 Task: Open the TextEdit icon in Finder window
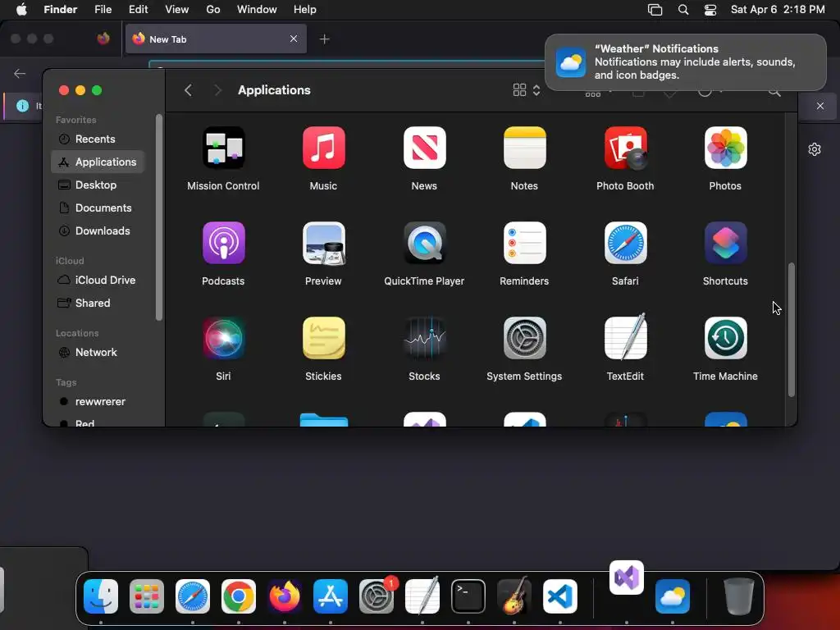(625, 338)
